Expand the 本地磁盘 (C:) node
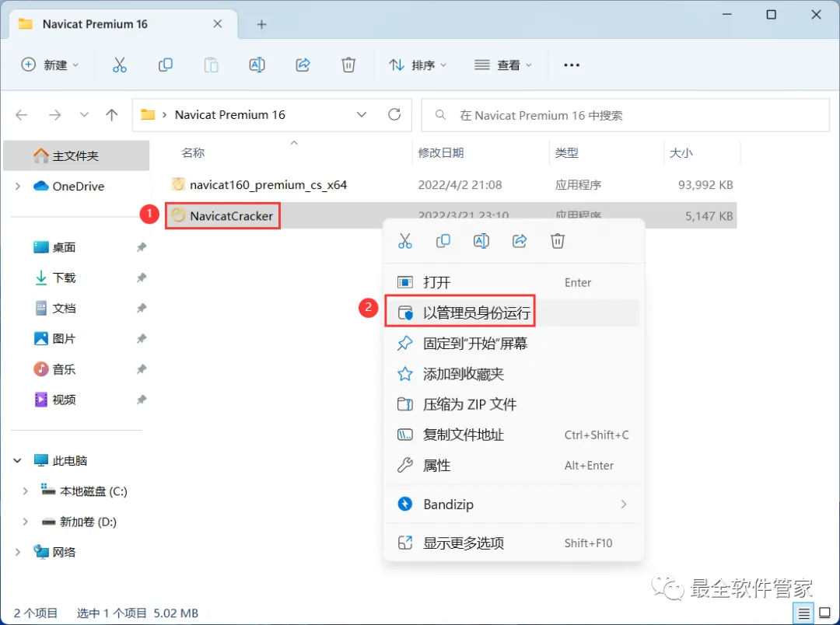Image resolution: width=840 pixels, height=625 pixels. click(25, 491)
